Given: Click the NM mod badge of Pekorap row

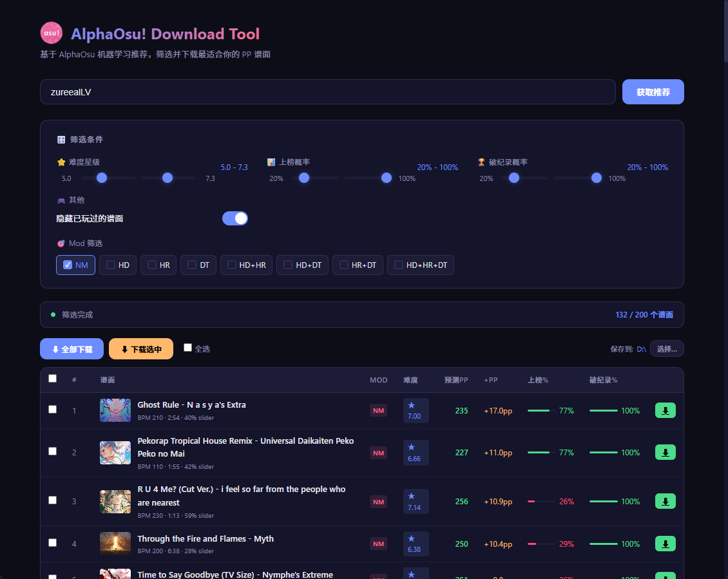Looking at the screenshot, I should coord(378,453).
